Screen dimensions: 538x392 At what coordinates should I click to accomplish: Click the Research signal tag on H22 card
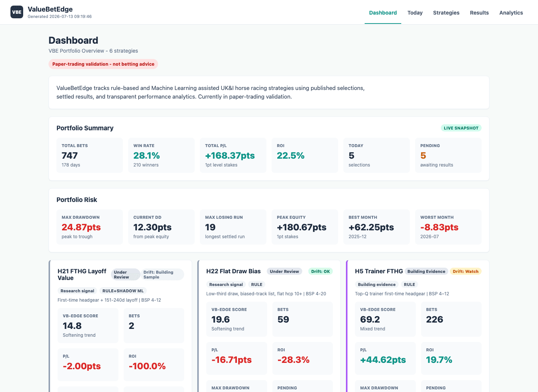[x=226, y=284]
